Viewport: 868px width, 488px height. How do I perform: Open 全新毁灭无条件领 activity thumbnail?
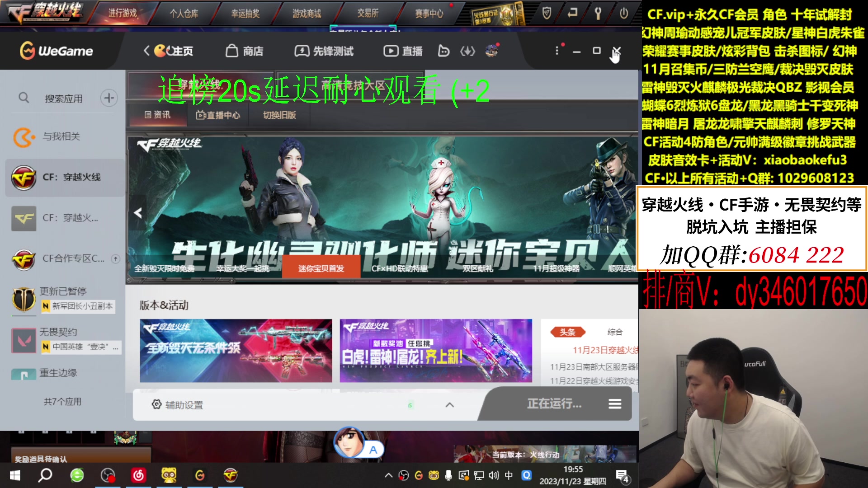pos(236,351)
